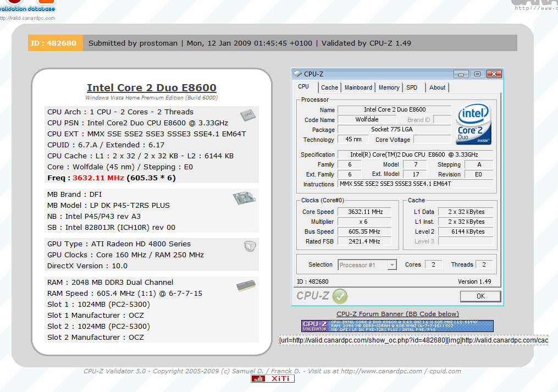Click the Slot 1 Manufacturer OCZ line
This screenshot has width=558, height=392.
click(96, 316)
